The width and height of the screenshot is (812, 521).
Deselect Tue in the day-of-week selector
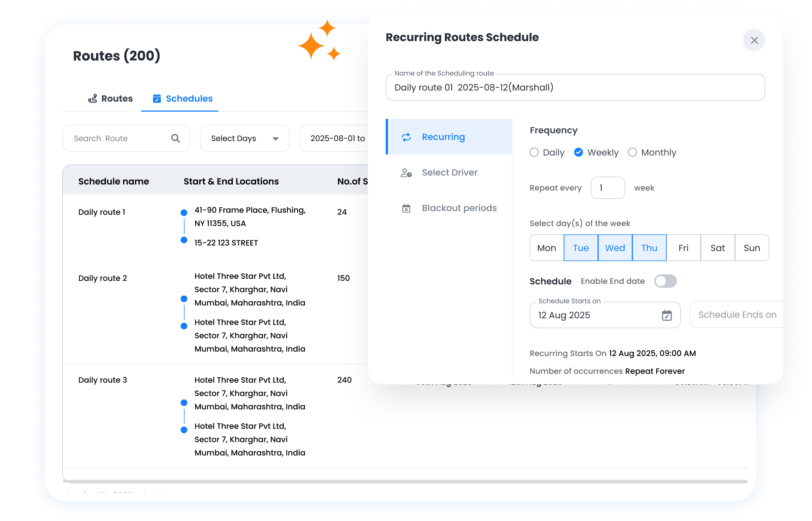[x=581, y=248]
